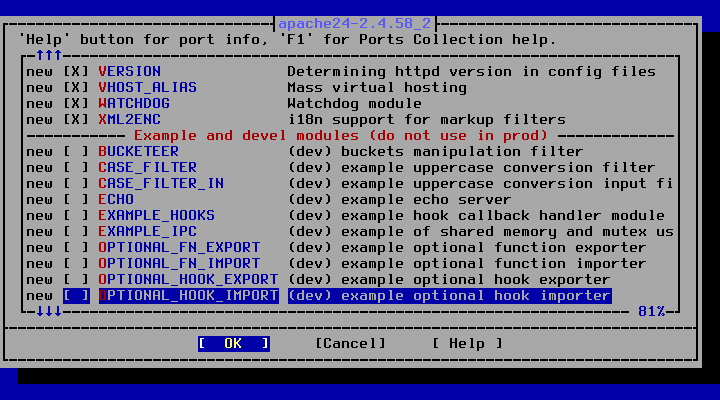Enable the BUCKETEER checkbox

[x=76, y=152]
